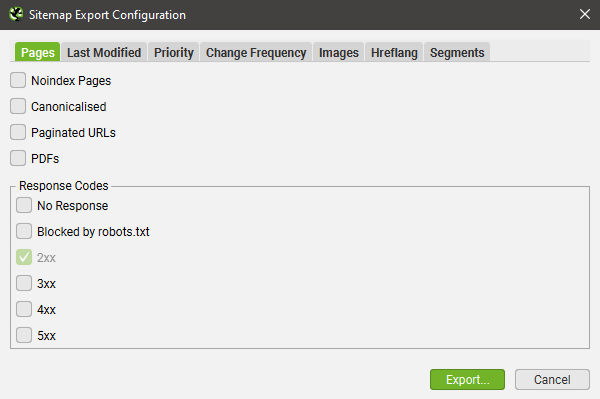The image size is (600, 399).
Task: Include PDFs in the sitemap
Action: pyautogui.click(x=18, y=158)
